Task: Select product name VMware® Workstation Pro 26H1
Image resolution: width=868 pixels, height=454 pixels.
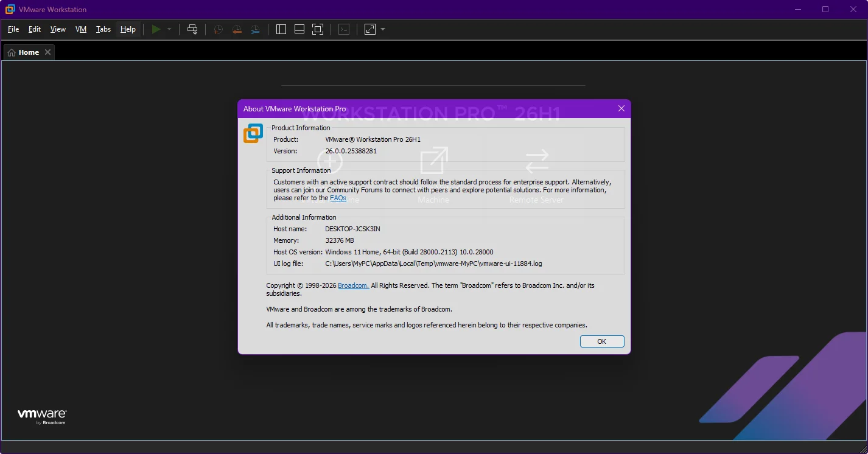Action: point(373,139)
